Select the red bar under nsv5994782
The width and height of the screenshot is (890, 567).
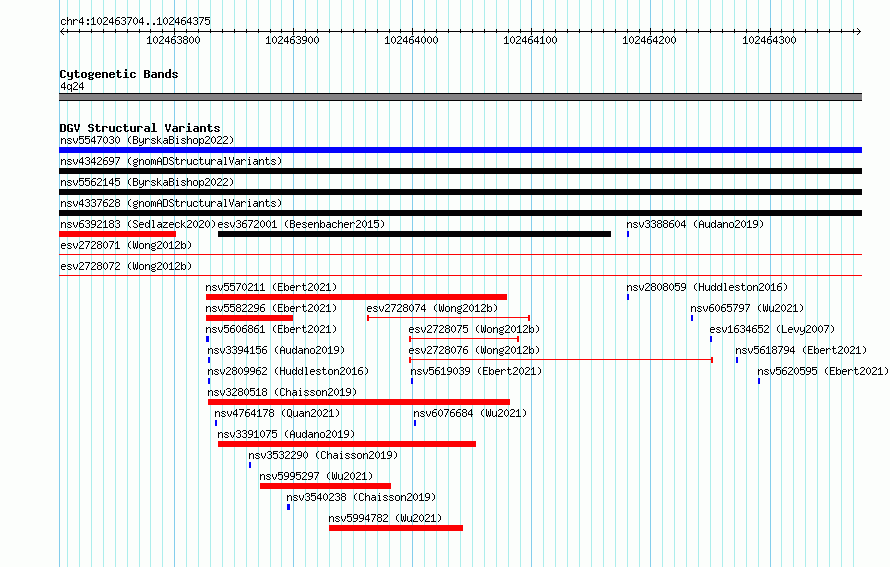(396, 528)
